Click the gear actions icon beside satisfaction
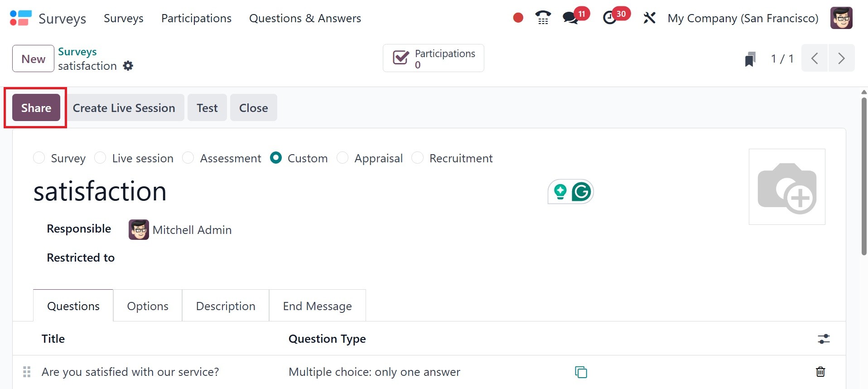 tap(128, 66)
